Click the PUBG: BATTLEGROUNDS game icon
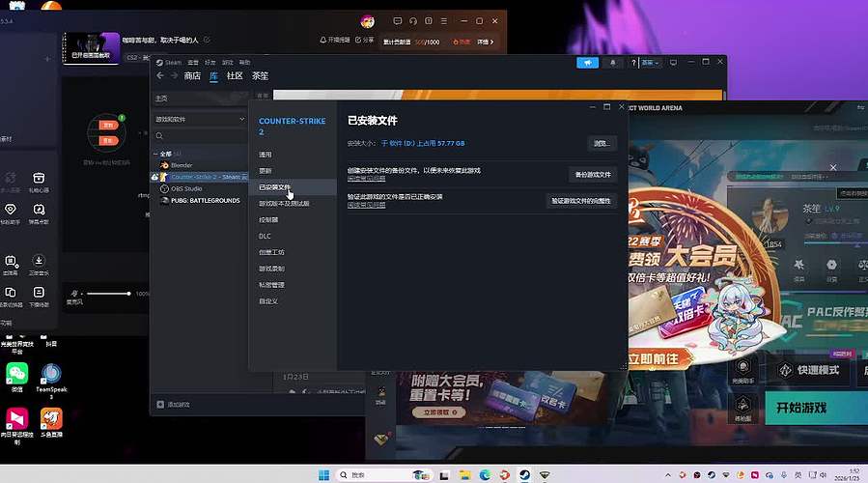 tap(164, 201)
